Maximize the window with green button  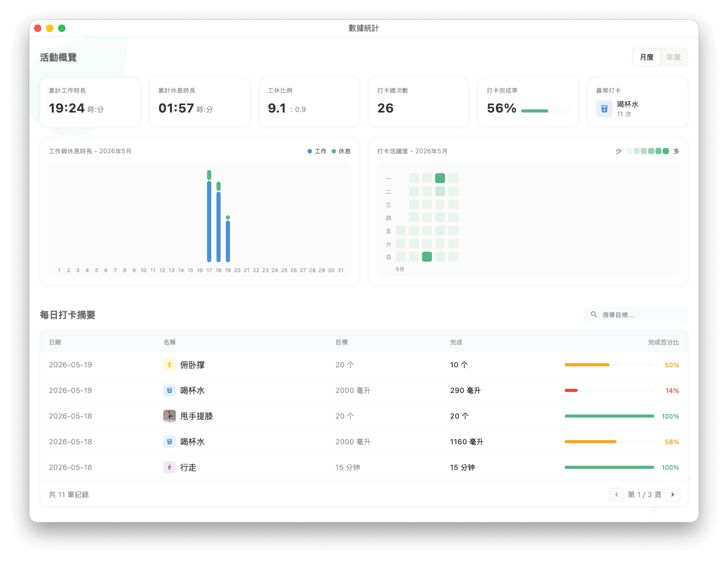coord(62,28)
